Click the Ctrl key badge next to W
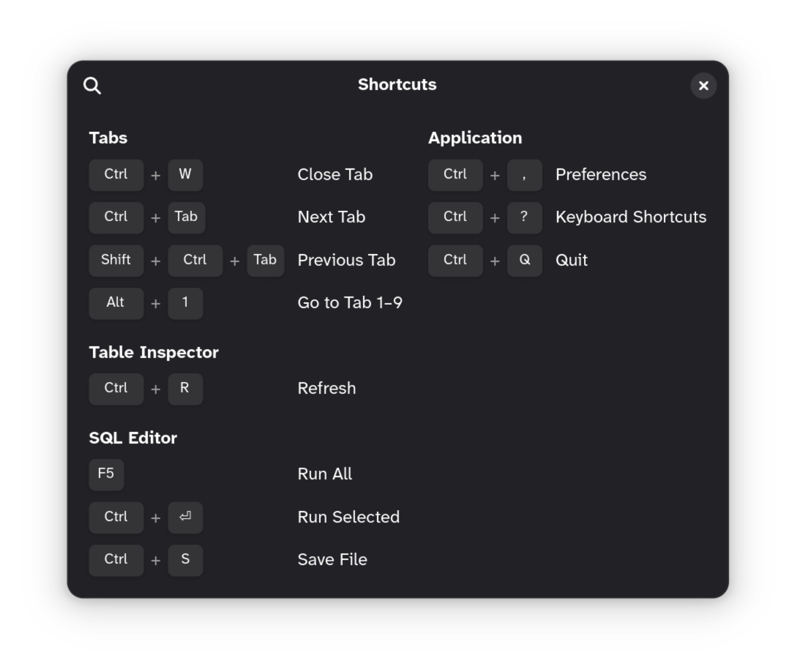Viewport: 796px width, 672px height. pos(116,175)
